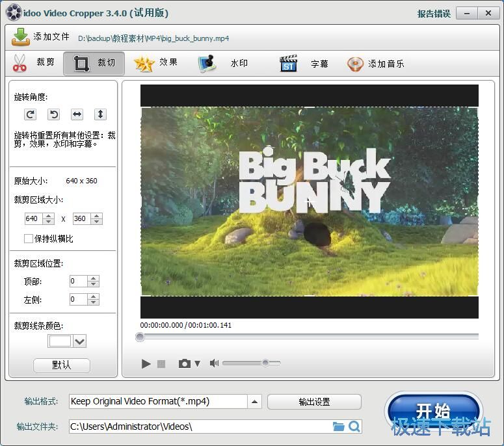The image size is (504, 446).
Task: Open snapshot options dropdown arrow
Action: coord(197,363)
